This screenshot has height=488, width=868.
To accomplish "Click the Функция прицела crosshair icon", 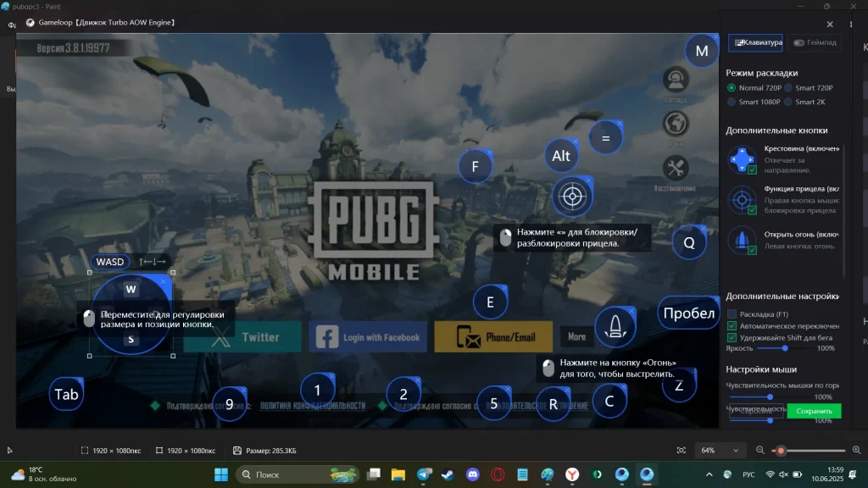I will 742,200.
